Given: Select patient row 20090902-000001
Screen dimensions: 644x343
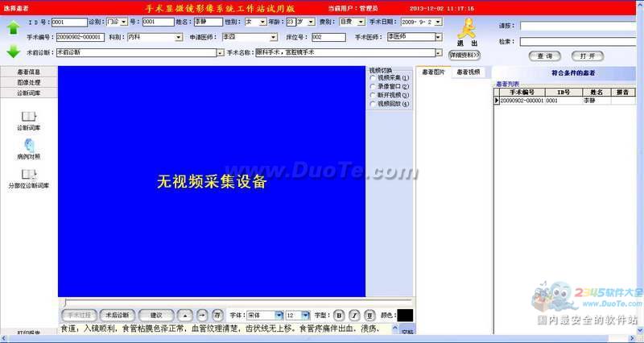Looking at the screenshot, I should click(x=565, y=101).
